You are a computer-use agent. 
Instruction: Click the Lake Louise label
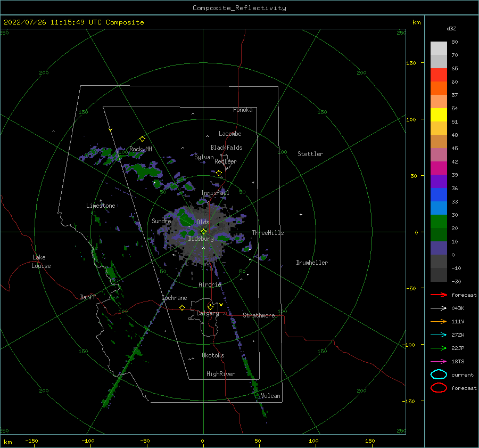click(41, 262)
